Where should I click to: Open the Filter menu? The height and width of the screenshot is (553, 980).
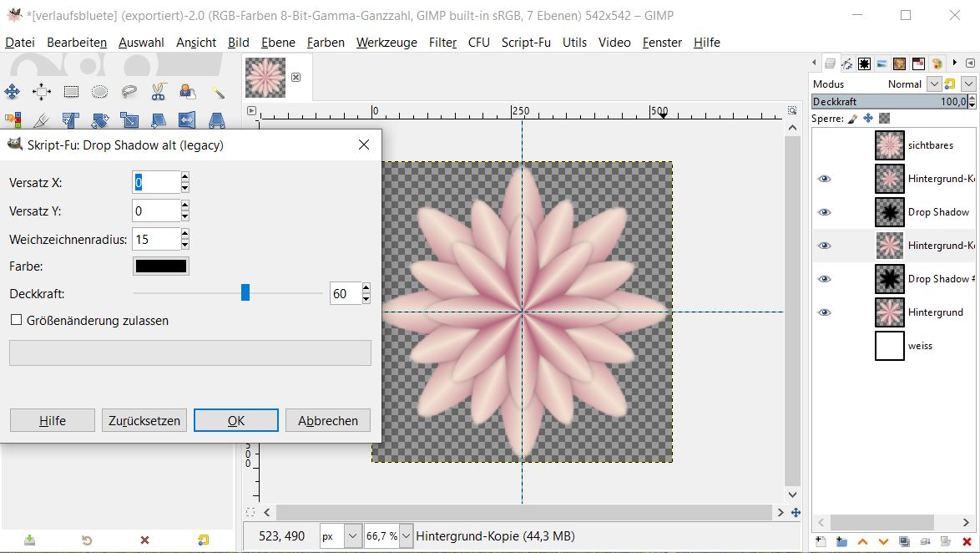(442, 43)
